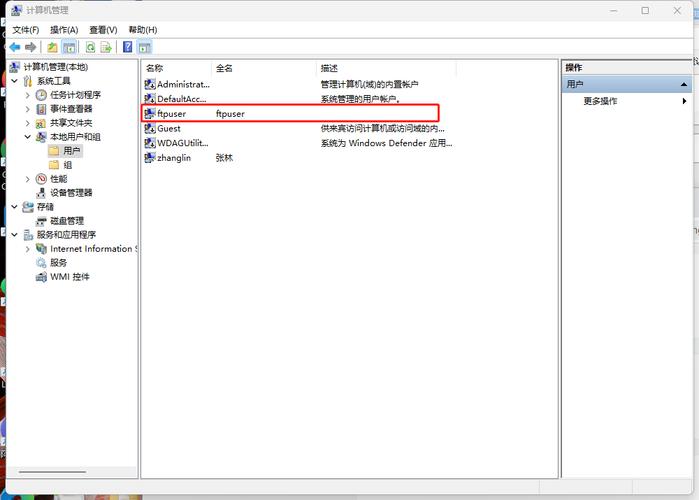Sort by the 描述 column header

[x=387, y=68]
